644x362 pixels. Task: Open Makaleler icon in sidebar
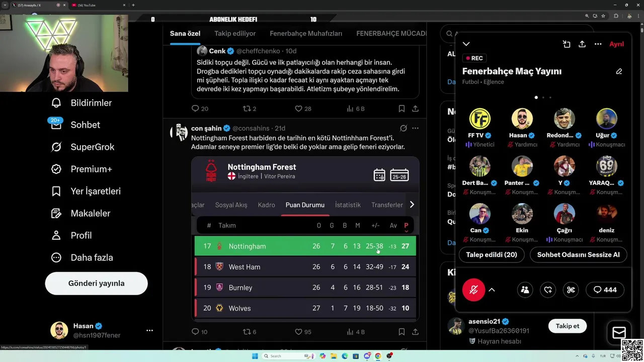click(56, 213)
